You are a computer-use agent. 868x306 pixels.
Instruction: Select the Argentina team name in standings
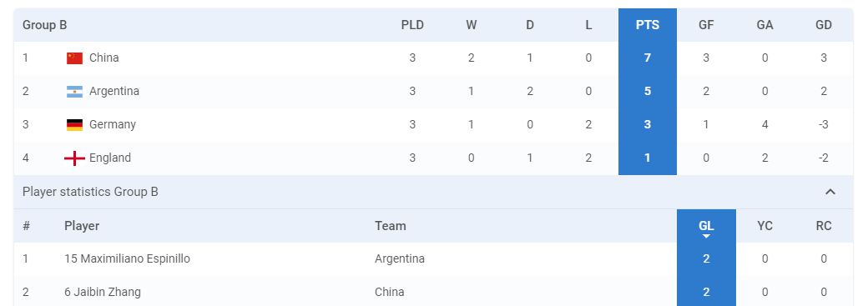(x=114, y=91)
